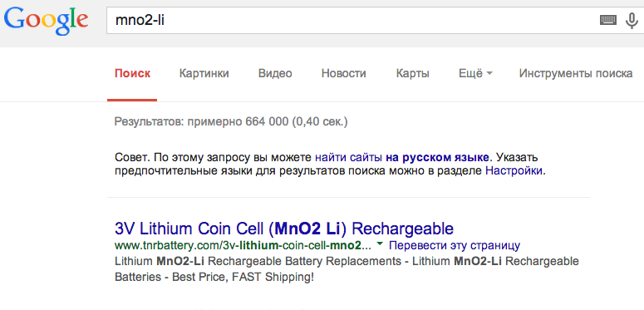
Task: Click the Совет tip paragraph text
Action: [x=331, y=164]
